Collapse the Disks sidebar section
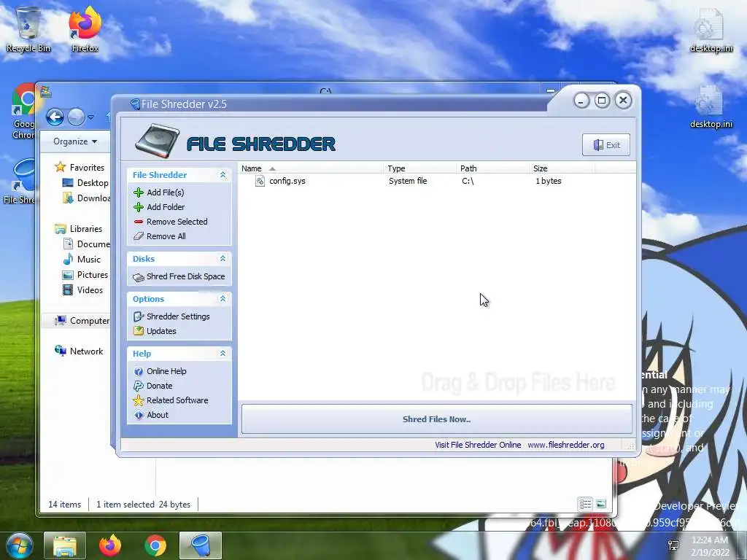Image resolution: width=747 pixels, height=560 pixels. [x=222, y=259]
